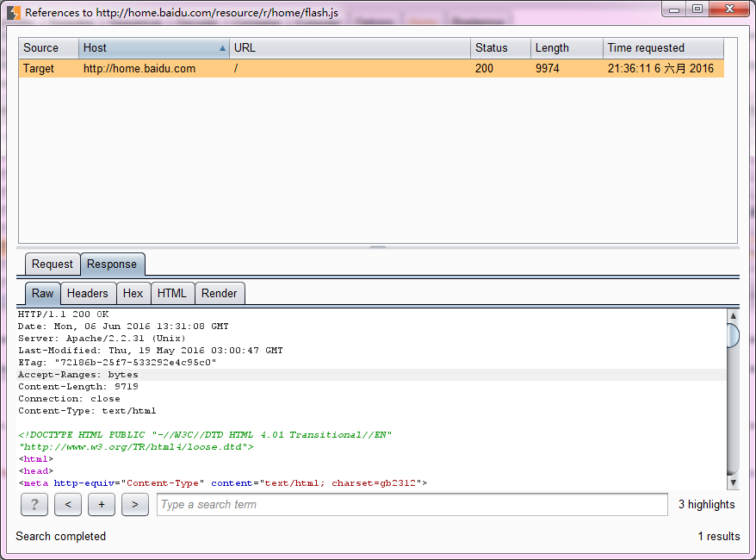Switch to the Hex view tab
Image resolution: width=756 pixels, height=560 pixels.
[x=133, y=293]
